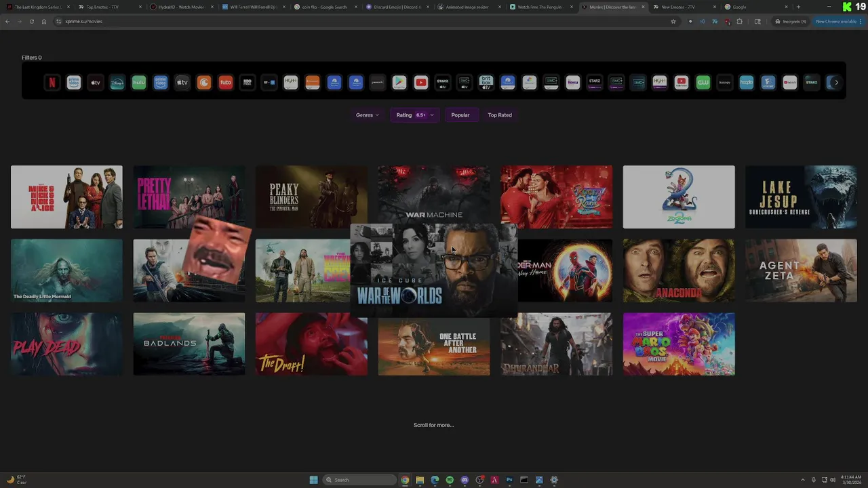Open a new browser tab

click(x=798, y=7)
